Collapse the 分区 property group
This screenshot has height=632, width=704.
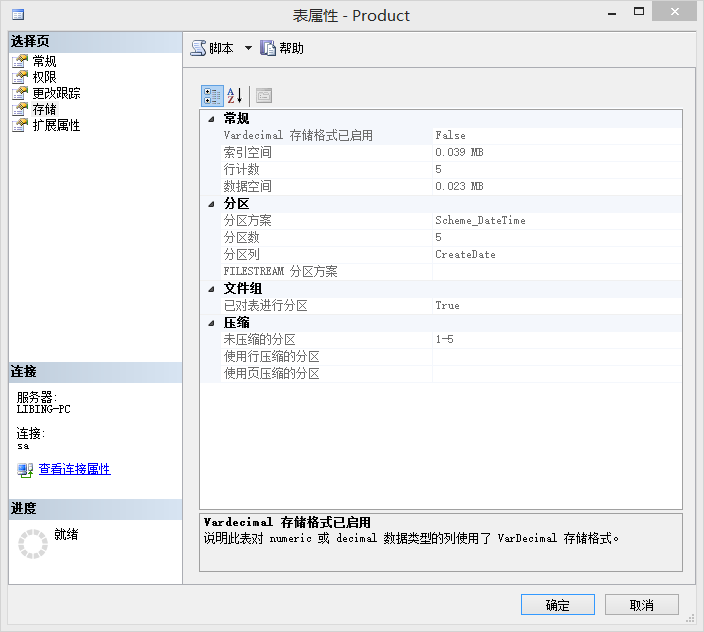pyautogui.click(x=211, y=204)
